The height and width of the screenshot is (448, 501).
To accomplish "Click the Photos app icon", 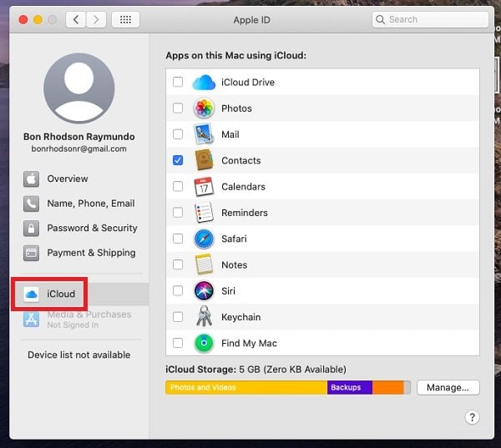I will pyautogui.click(x=204, y=108).
